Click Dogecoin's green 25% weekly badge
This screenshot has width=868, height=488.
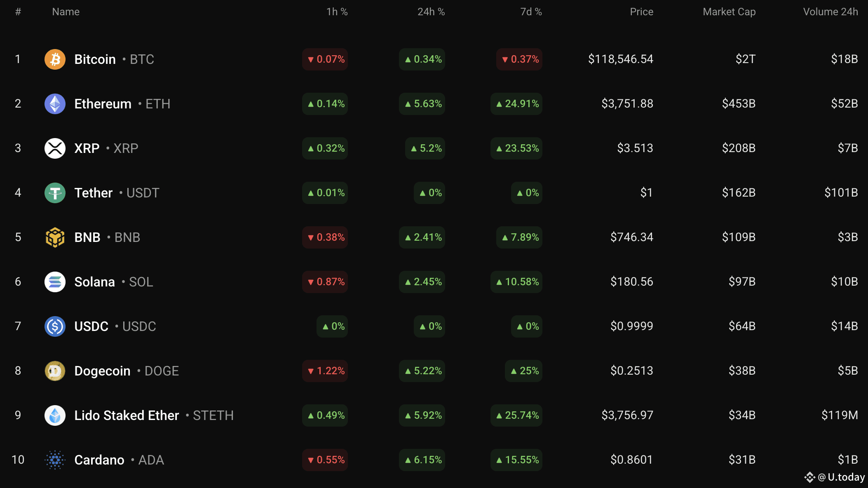click(524, 371)
